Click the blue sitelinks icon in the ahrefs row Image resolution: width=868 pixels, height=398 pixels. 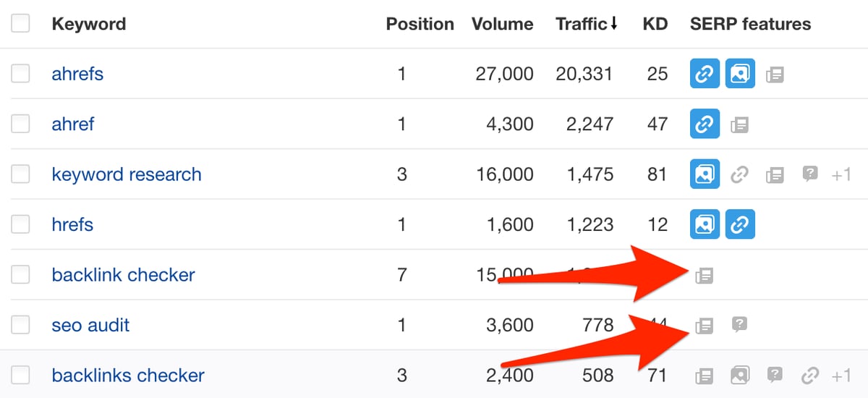point(705,74)
